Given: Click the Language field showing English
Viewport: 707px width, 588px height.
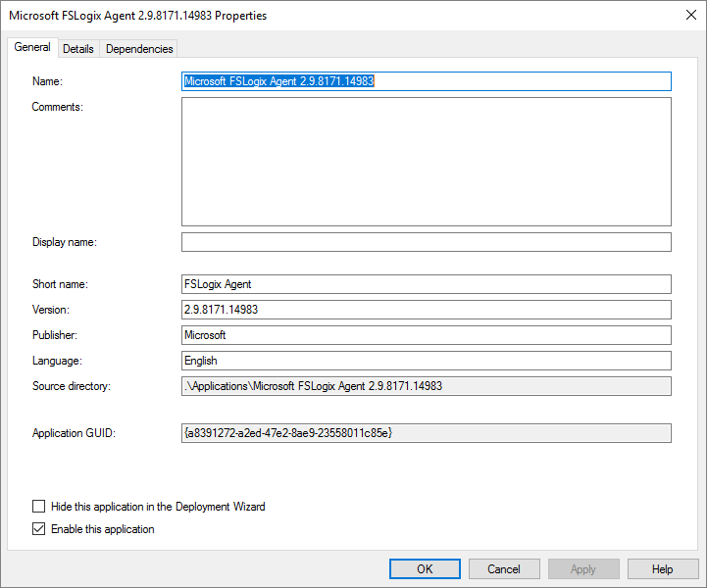Looking at the screenshot, I should 426,361.
